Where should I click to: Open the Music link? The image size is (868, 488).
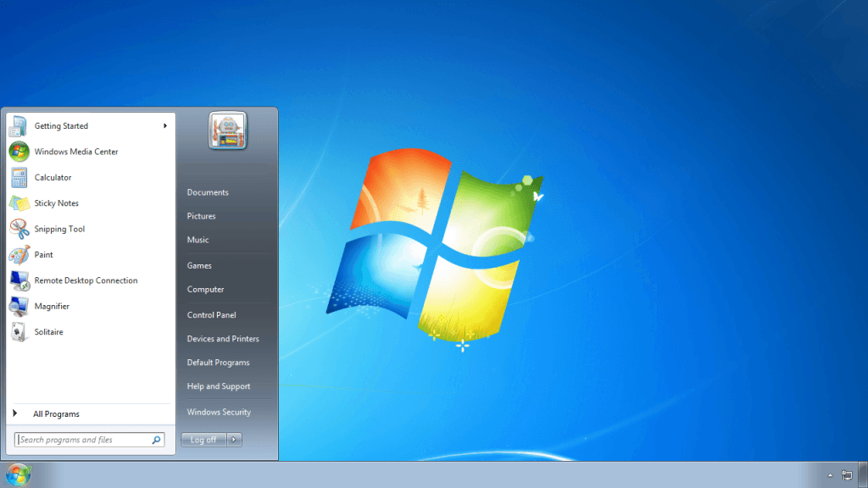(198, 240)
